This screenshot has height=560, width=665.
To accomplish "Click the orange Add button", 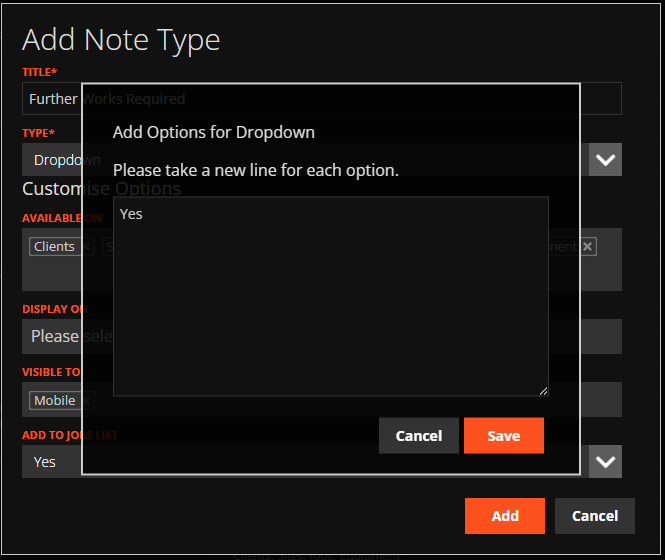I will point(505,515).
